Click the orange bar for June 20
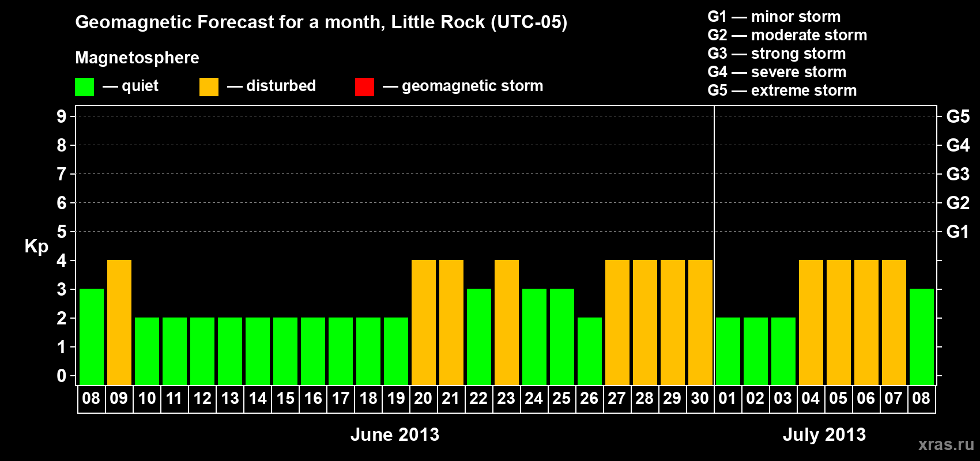This screenshot has width=980, height=461. [424, 322]
